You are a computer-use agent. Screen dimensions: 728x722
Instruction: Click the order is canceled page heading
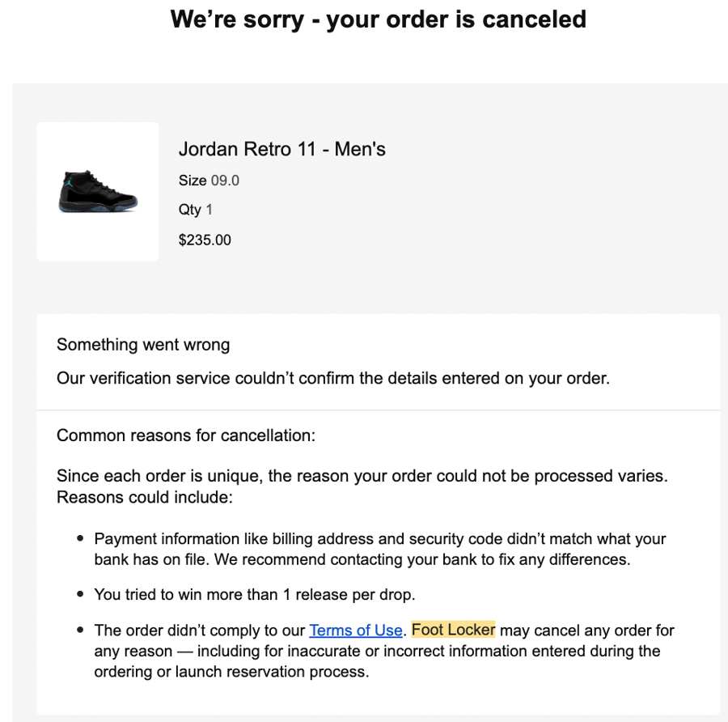click(x=378, y=19)
